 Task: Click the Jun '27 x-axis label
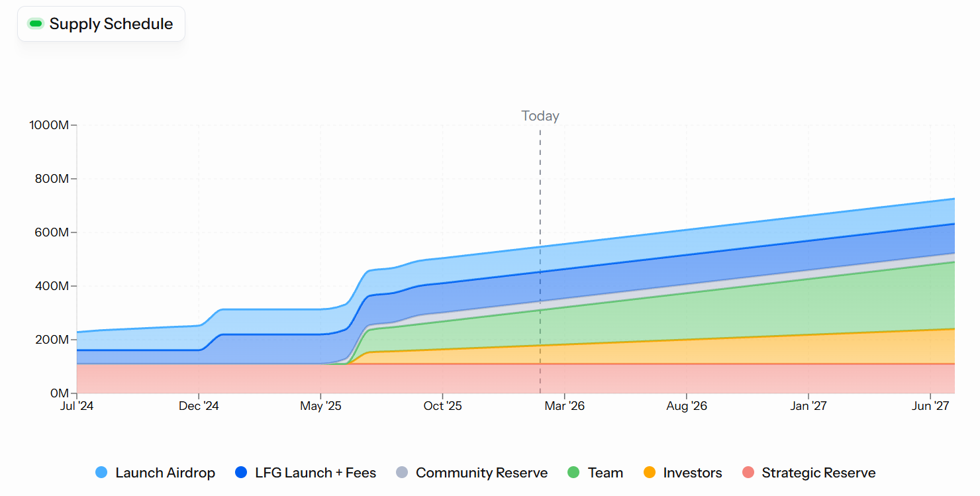coord(930,406)
